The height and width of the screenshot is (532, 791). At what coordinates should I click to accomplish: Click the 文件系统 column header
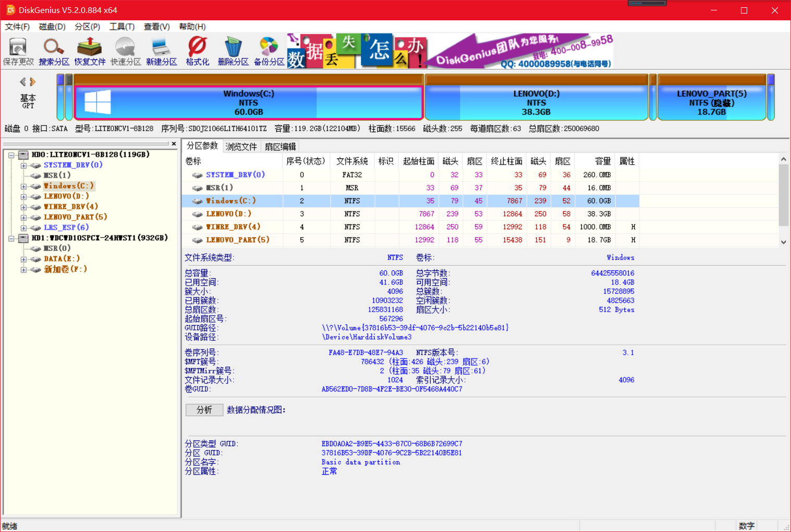(352, 162)
